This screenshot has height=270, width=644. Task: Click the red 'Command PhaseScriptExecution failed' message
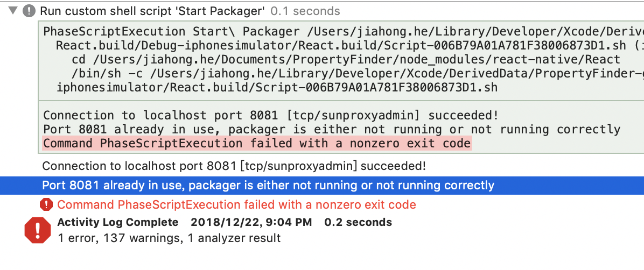[x=236, y=204]
